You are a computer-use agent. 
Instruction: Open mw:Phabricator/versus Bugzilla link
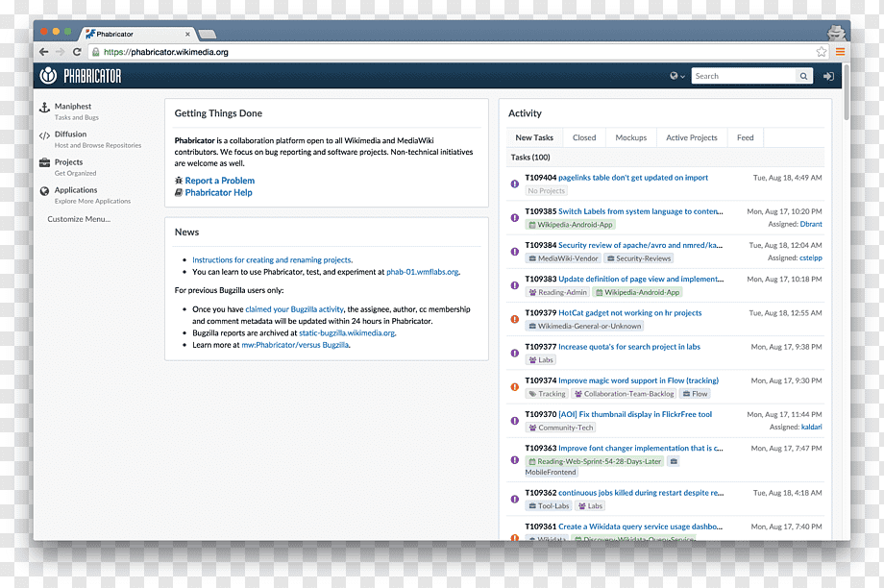pos(295,345)
